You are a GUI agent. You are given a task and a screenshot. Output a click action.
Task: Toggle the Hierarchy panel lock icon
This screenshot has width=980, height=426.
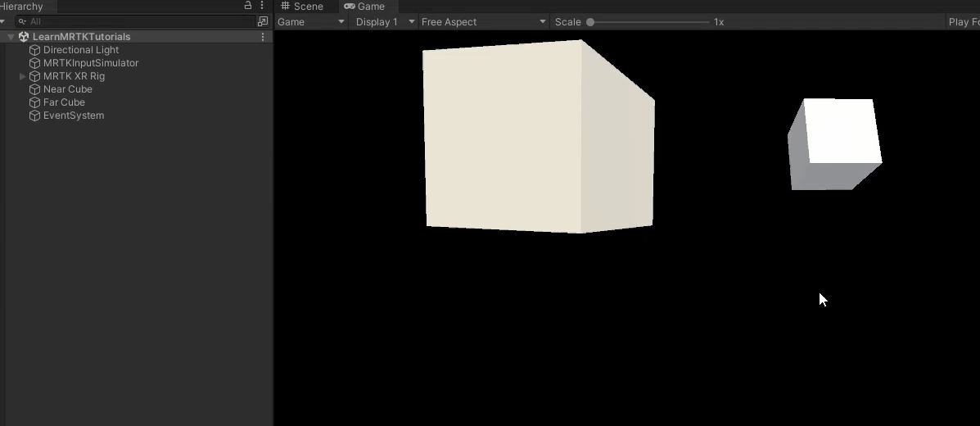coord(248,6)
